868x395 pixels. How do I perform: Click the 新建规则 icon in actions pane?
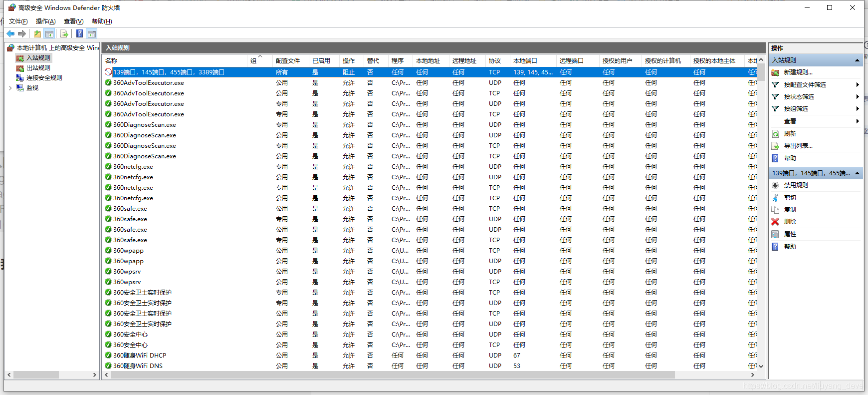click(775, 72)
